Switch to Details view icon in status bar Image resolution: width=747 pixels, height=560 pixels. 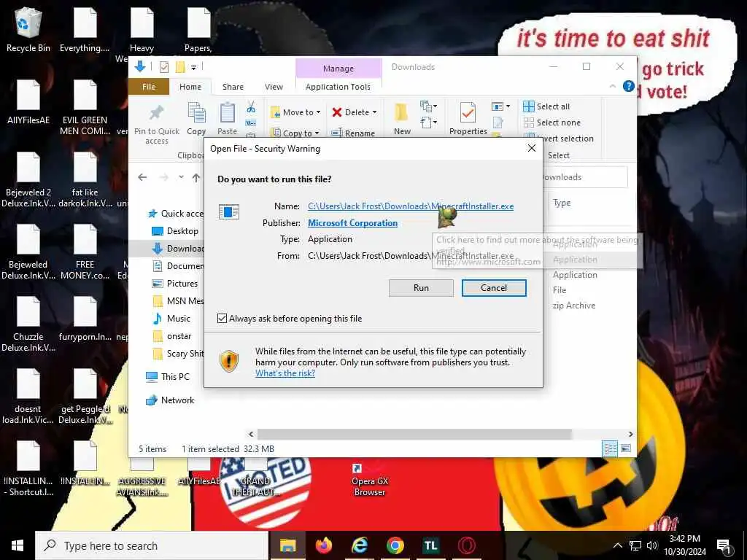click(x=609, y=448)
